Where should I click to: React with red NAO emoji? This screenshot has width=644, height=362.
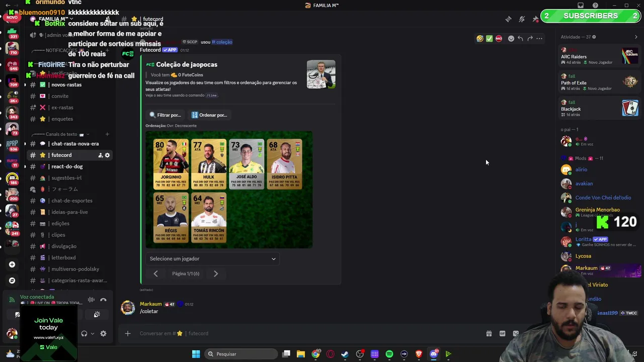coord(499,38)
